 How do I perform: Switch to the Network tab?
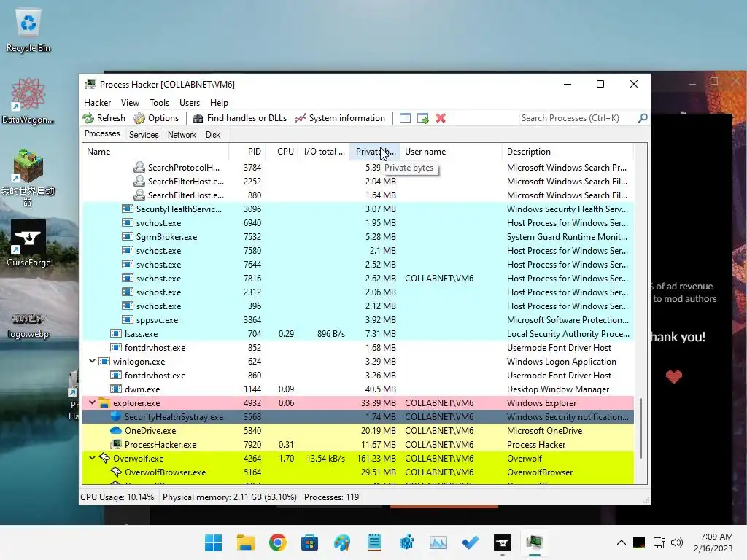tap(182, 135)
